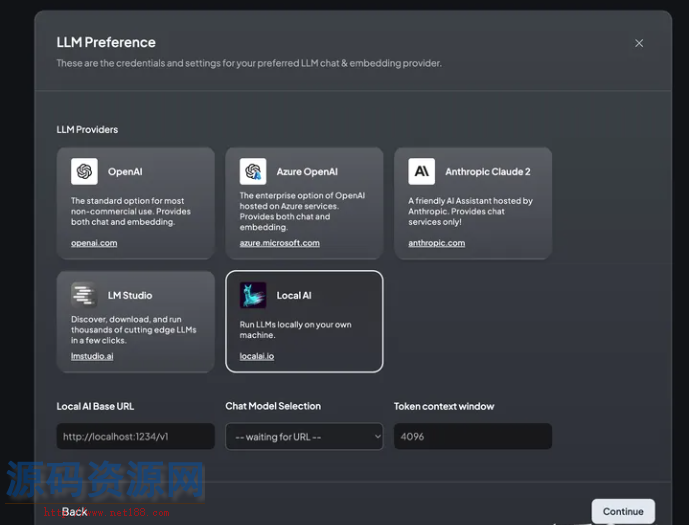Select the Local AI provider card
Viewport: 689px width, 525px height.
[304, 322]
